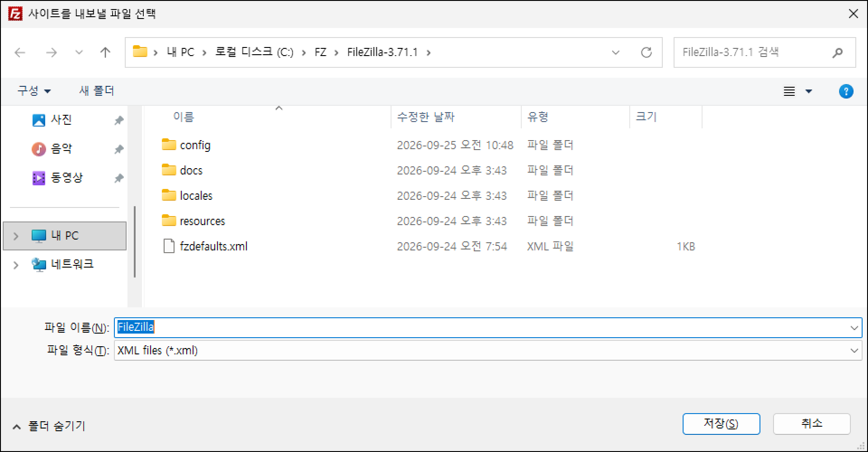This screenshot has height=452, width=868.
Task: Open the address bar history dropdown
Action: tap(616, 52)
